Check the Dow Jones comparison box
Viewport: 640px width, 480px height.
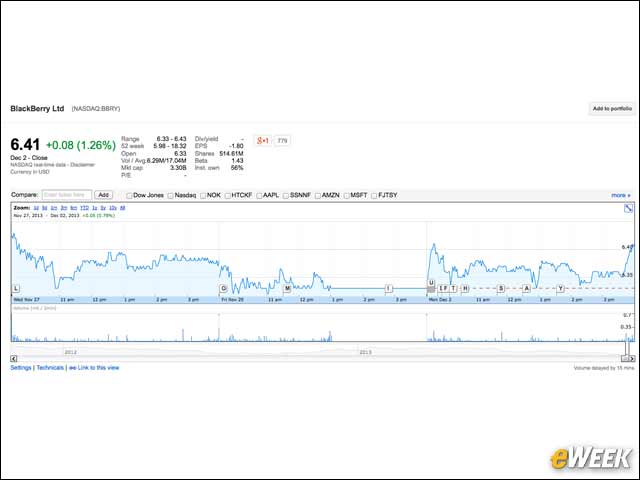[129, 196]
